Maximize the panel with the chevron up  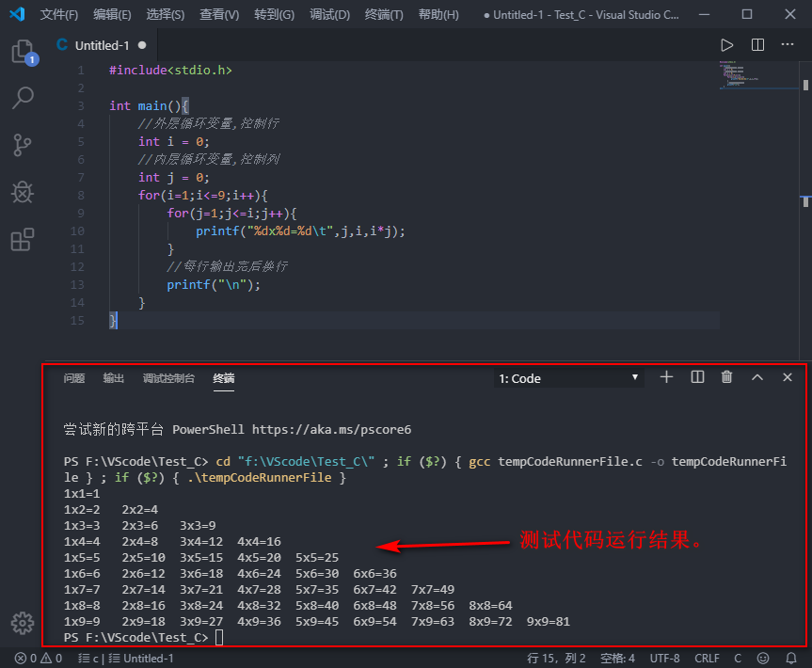756,376
